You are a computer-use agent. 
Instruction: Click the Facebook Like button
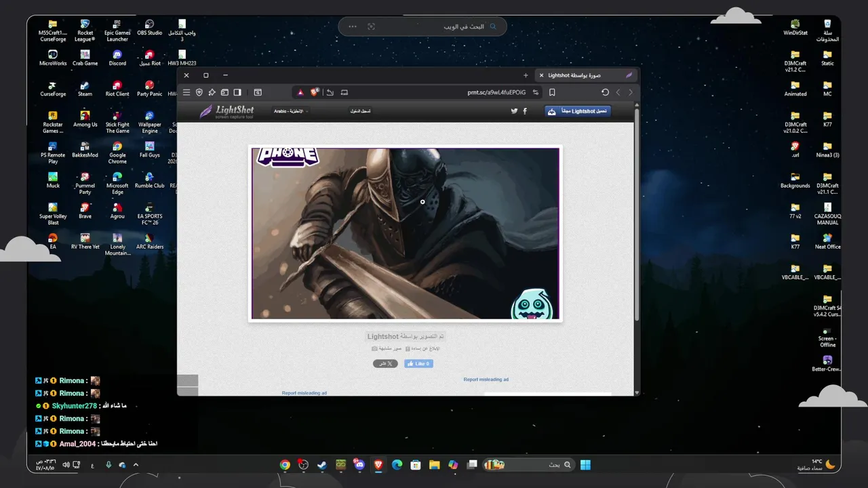click(418, 364)
